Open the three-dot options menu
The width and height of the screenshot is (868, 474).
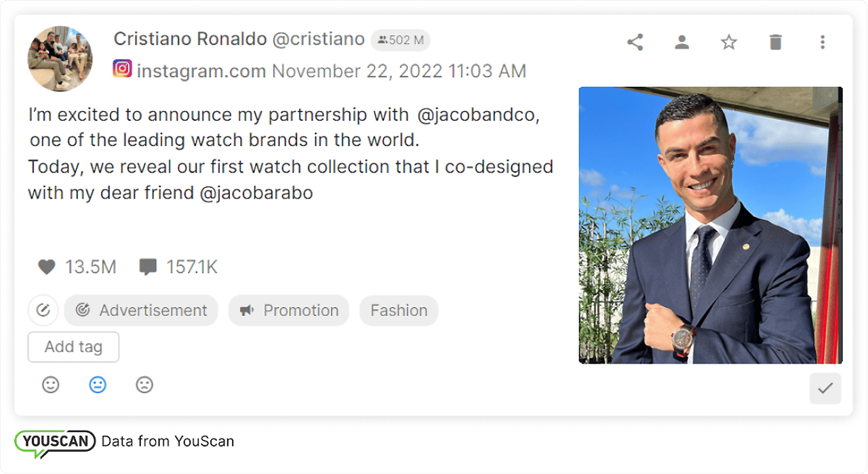pos(822,41)
